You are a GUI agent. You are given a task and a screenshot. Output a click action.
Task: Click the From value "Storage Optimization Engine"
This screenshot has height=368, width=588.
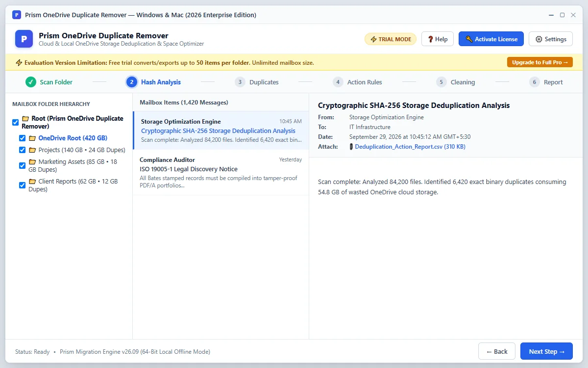(x=387, y=117)
